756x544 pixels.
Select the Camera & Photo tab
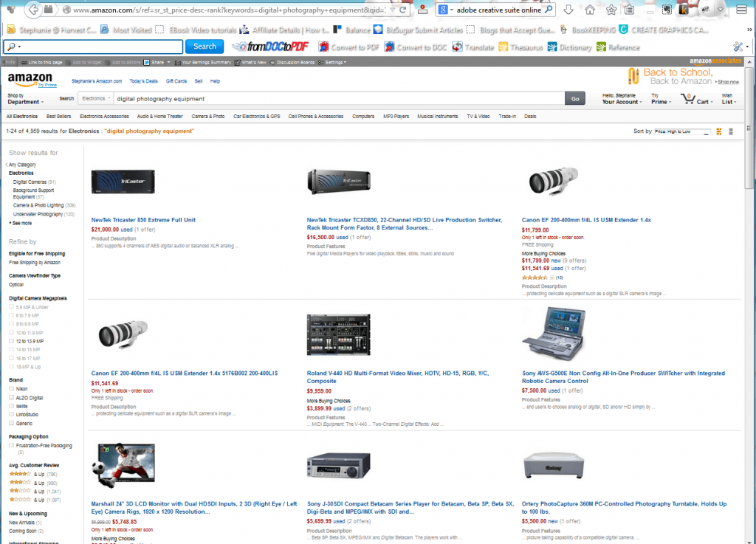207,116
